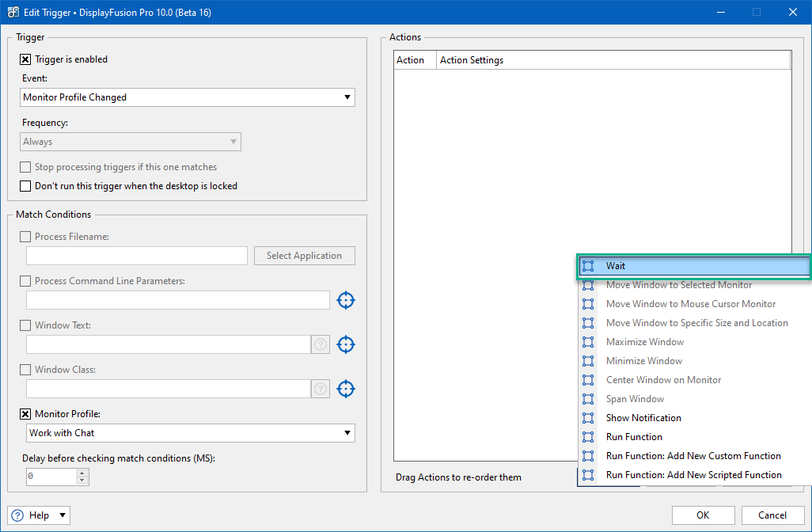Choose Move Window to Mouse Cursor Monitor
Screen dimensions: 812x532
click(x=694, y=304)
